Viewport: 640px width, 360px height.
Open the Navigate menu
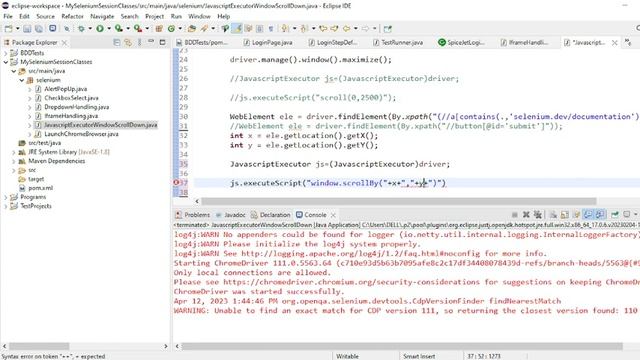(x=102, y=16)
